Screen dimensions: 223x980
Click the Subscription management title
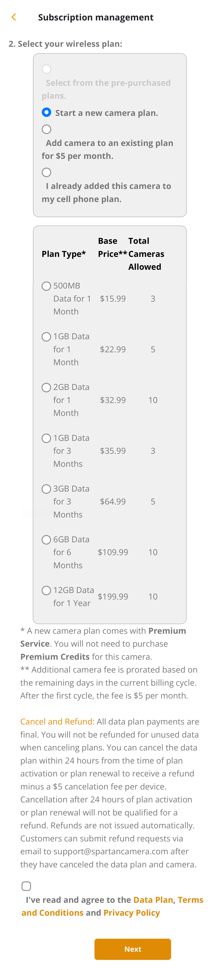pyautogui.click(x=96, y=18)
